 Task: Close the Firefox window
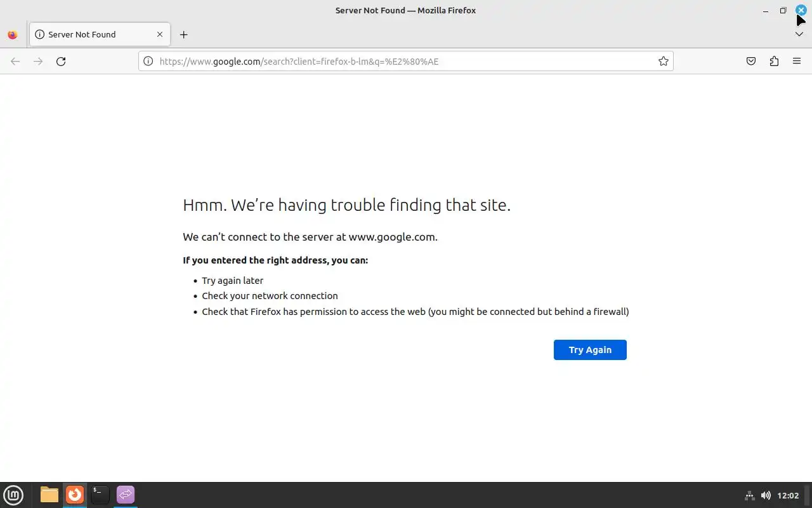801,10
